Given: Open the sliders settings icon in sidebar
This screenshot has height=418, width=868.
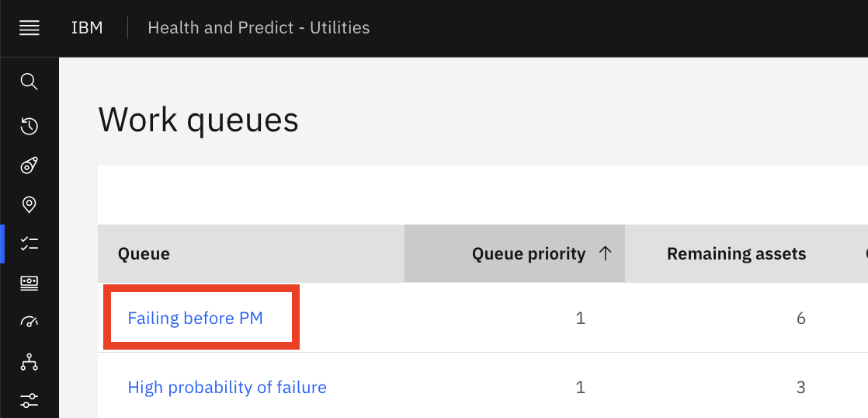Looking at the screenshot, I should (x=30, y=400).
